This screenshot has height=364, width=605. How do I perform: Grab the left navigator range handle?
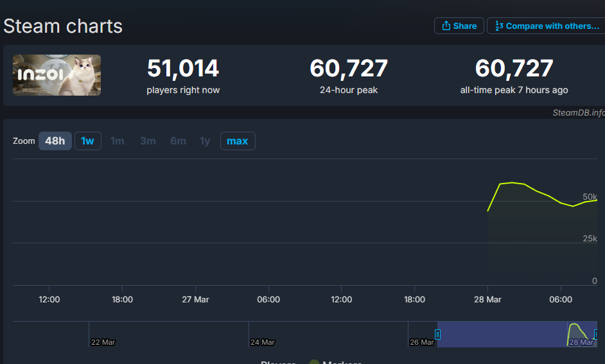coord(437,334)
